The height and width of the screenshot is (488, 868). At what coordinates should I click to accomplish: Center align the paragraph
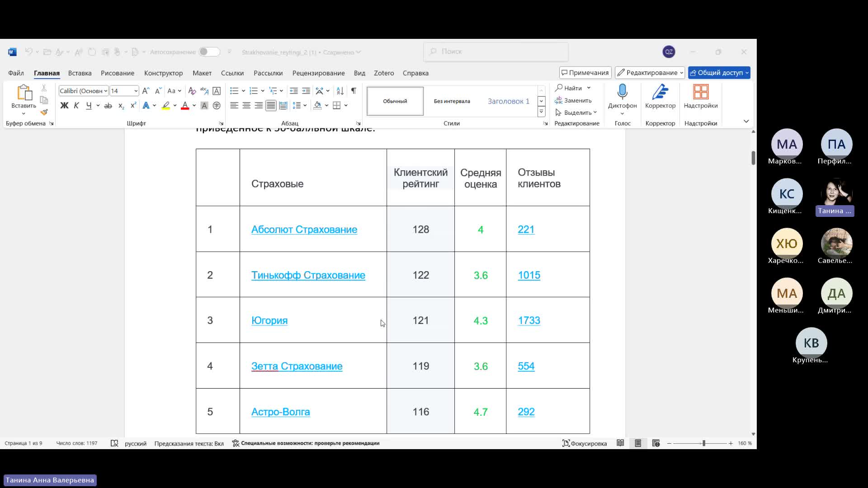[246, 105]
